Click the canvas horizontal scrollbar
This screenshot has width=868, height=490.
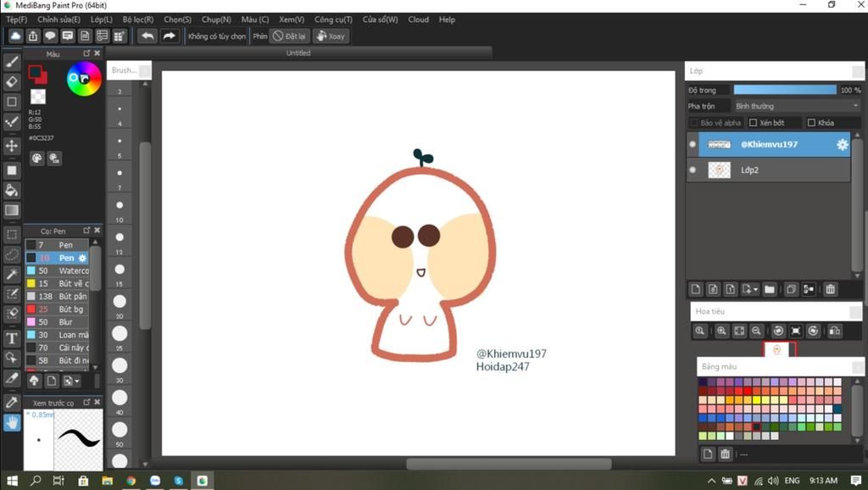tap(509, 464)
